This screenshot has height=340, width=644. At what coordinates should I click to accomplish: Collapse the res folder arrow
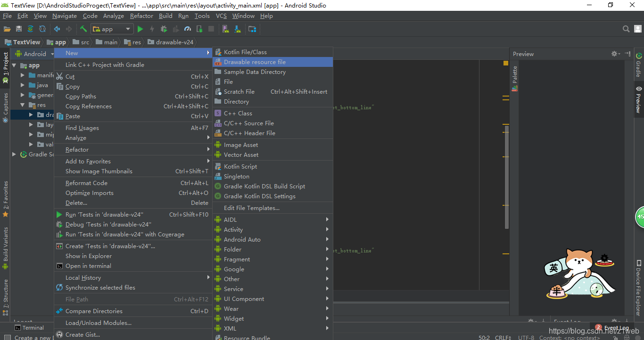point(23,105)
